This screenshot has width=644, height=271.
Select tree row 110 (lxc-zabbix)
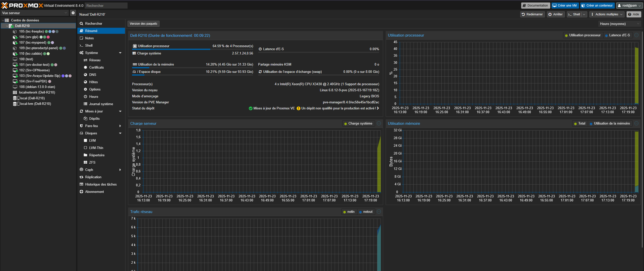pos(38,54)
